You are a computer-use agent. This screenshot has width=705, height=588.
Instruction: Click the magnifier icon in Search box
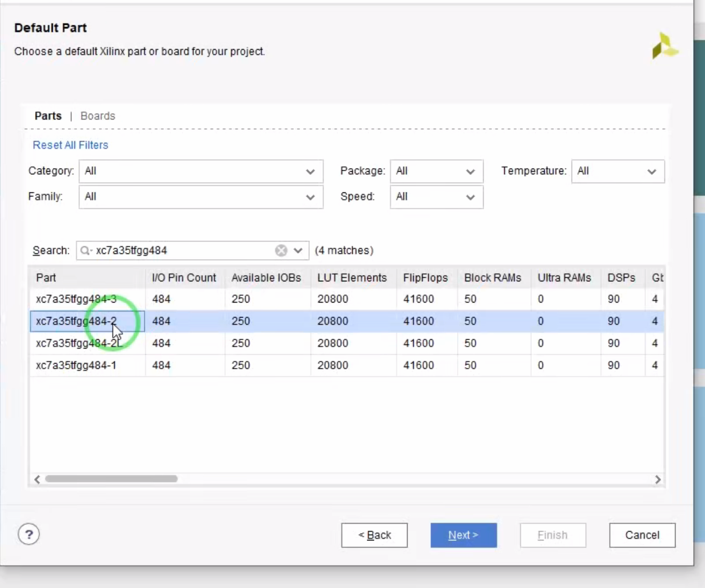pos(85,251)
